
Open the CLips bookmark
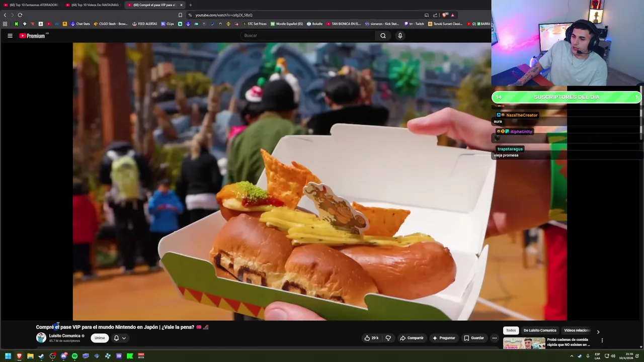(168, 24)
